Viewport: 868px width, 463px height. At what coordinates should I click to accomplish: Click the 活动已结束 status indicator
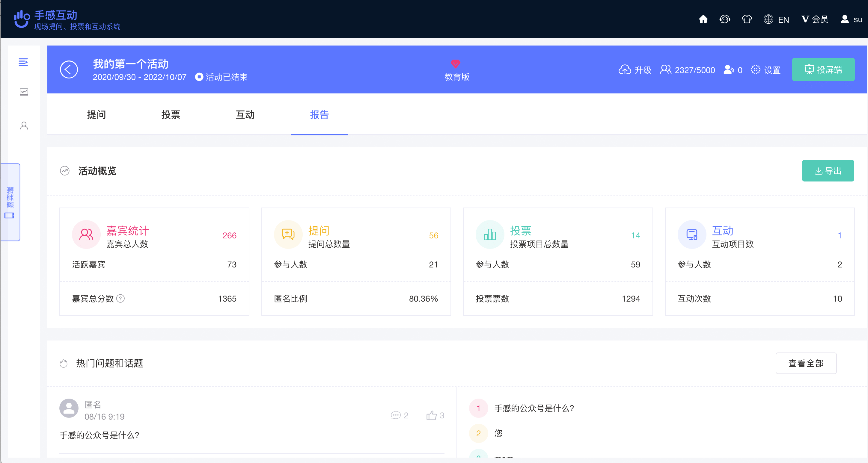coord(221,77)
